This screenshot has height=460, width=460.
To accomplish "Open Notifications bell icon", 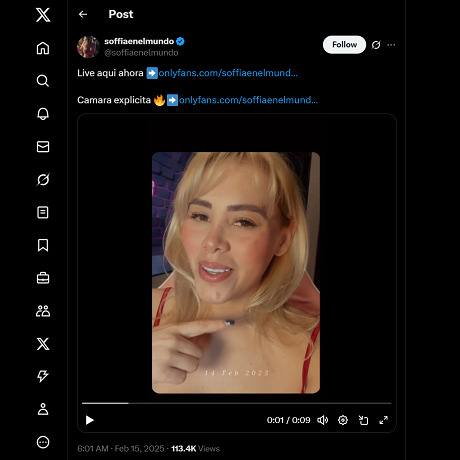I will tap(43, 114).
